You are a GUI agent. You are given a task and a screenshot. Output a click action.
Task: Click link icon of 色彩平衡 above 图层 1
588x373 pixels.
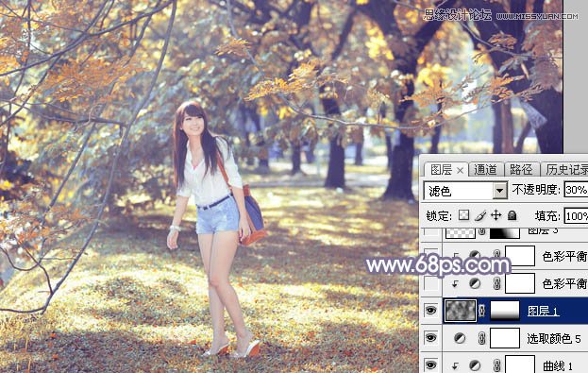click(496, 283)
